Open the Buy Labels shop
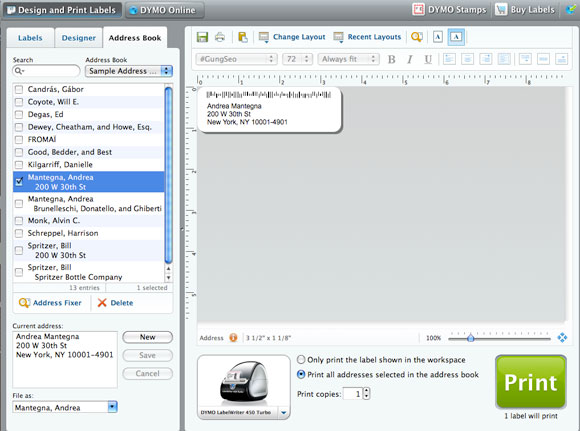The height and width of the screenshot is (431, 580). (x=525, y=10)
